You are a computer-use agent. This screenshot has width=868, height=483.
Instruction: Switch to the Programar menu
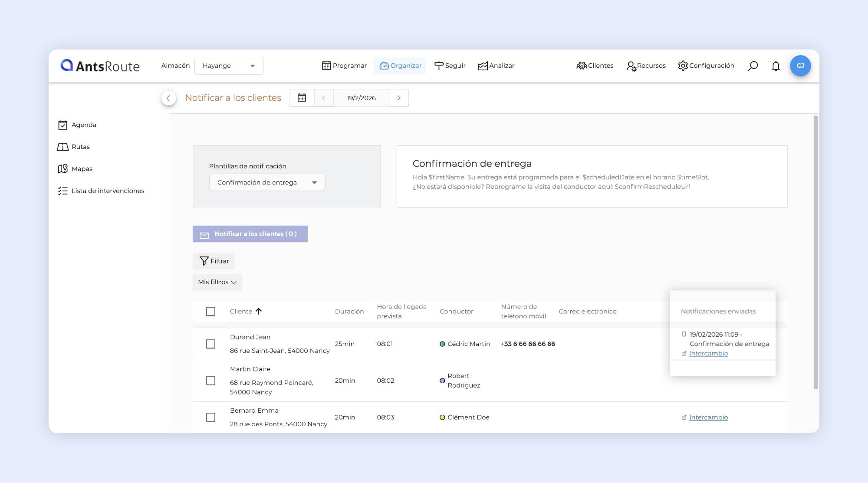click(344, 66)
